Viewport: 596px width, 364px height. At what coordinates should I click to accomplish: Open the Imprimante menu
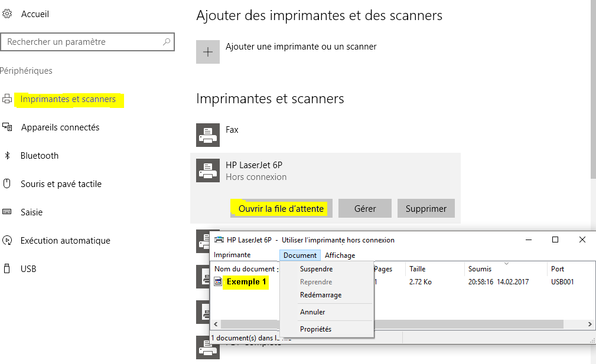click(232, 255)
